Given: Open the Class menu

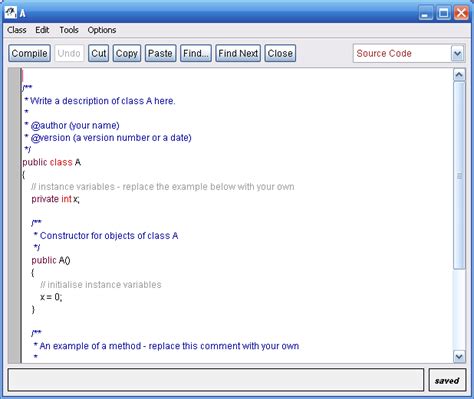Looking at the screenshot, I should 17,30.
